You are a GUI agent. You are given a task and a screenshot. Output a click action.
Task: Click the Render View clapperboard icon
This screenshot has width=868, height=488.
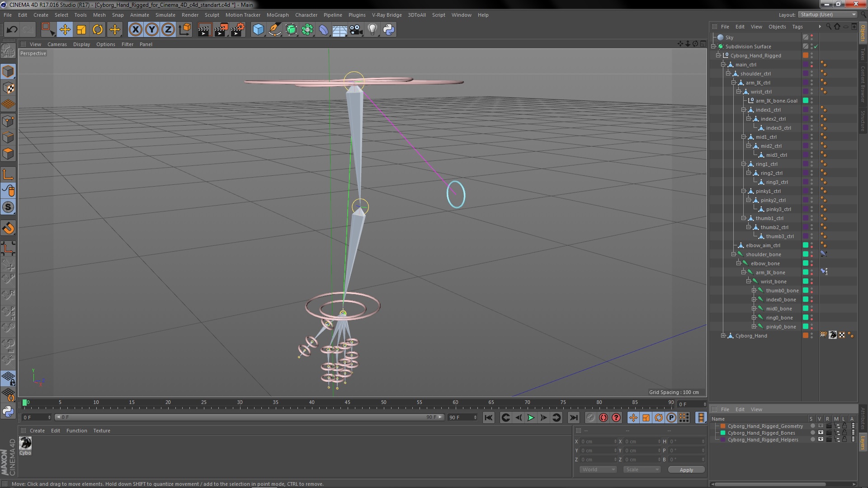point(204,30)
